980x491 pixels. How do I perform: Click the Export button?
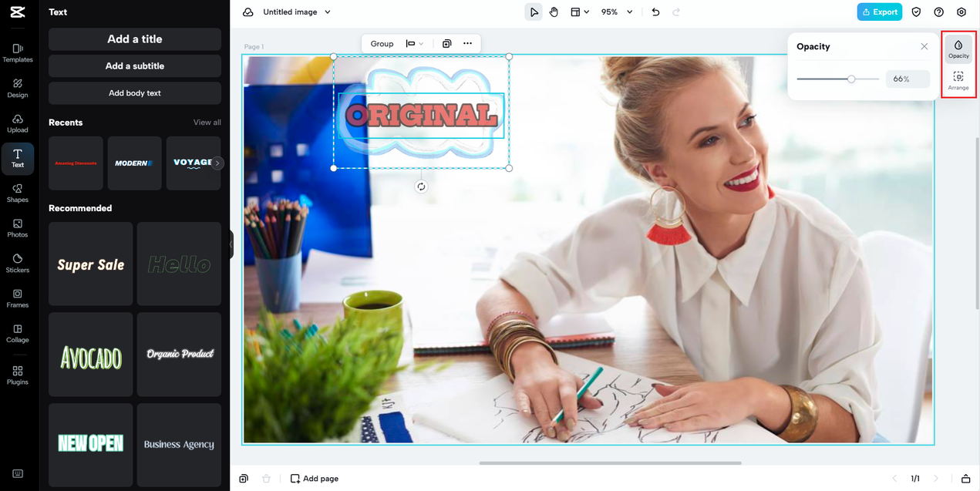point(879,12)
